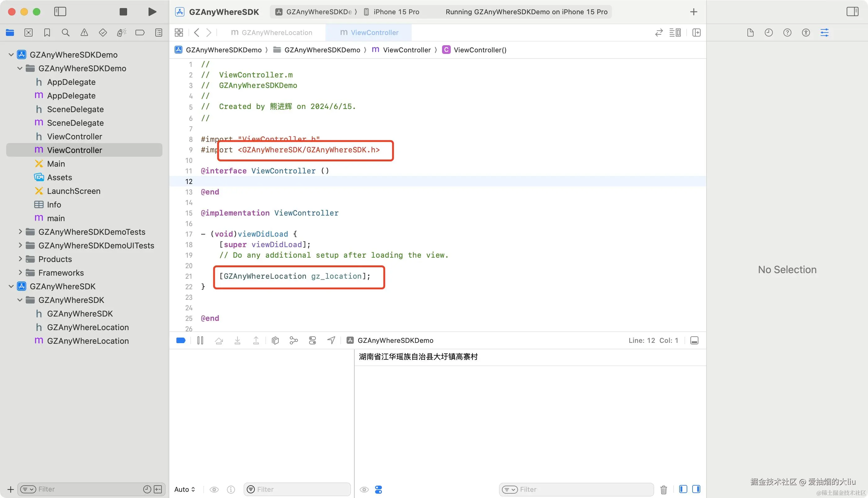Toggle the navigator sidebar
The width and height of the screenshot is (868, 498).
click(x=60, y=12)
